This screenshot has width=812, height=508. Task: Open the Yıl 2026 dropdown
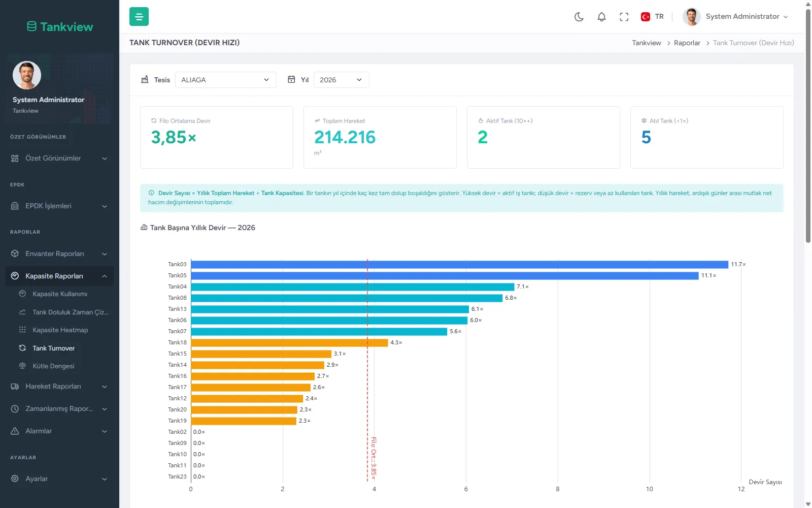pyautogui.click(x=342, y=80)
